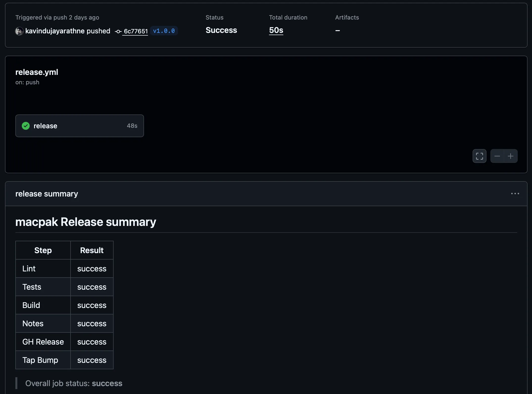
Task: Open commit 6c77651 link
Action: [136, 31]
